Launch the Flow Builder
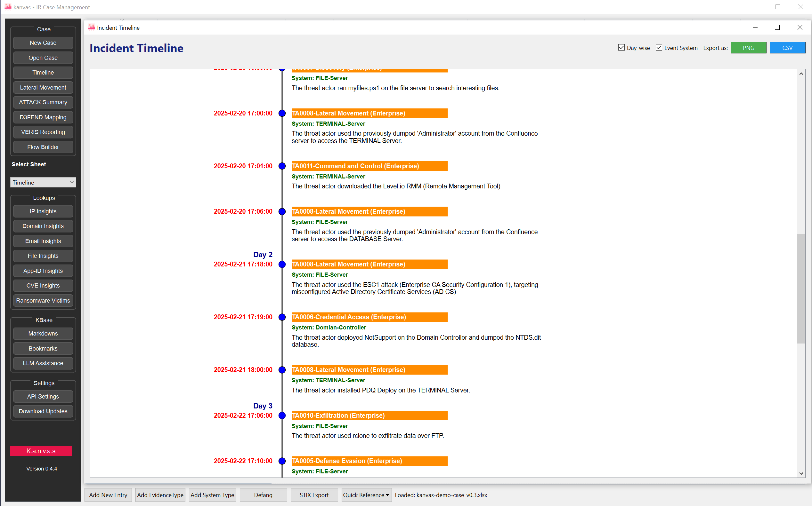Viewport: 812px width, 506px height. point(43,147)
